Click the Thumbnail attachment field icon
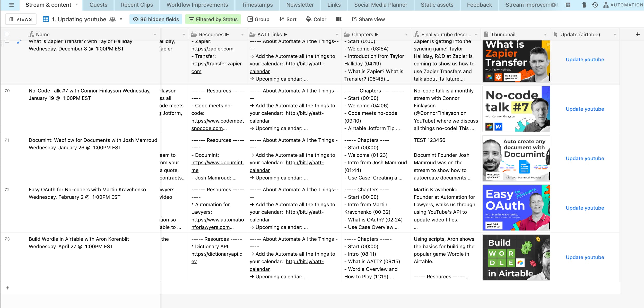 click(486, 34)
